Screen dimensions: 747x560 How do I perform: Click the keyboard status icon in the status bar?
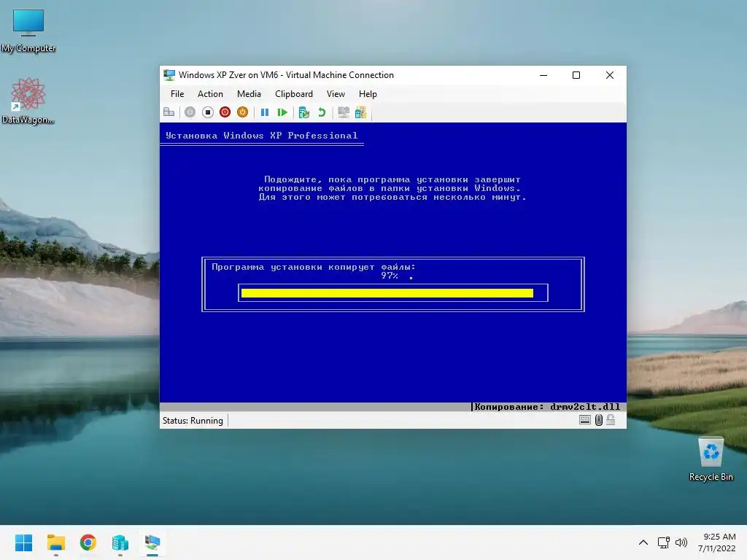pos(585,420)
